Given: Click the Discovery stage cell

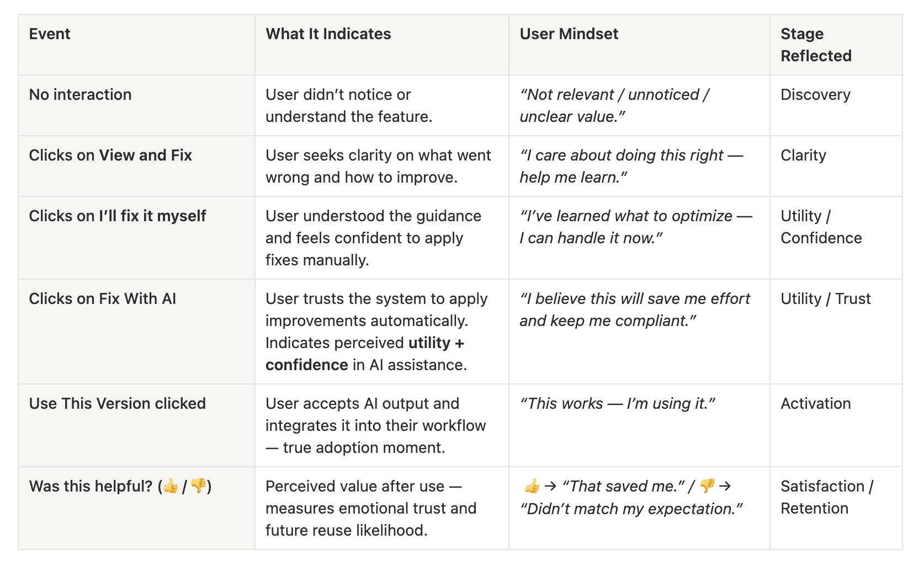Looking at the screenshot, I should [836, 105].
